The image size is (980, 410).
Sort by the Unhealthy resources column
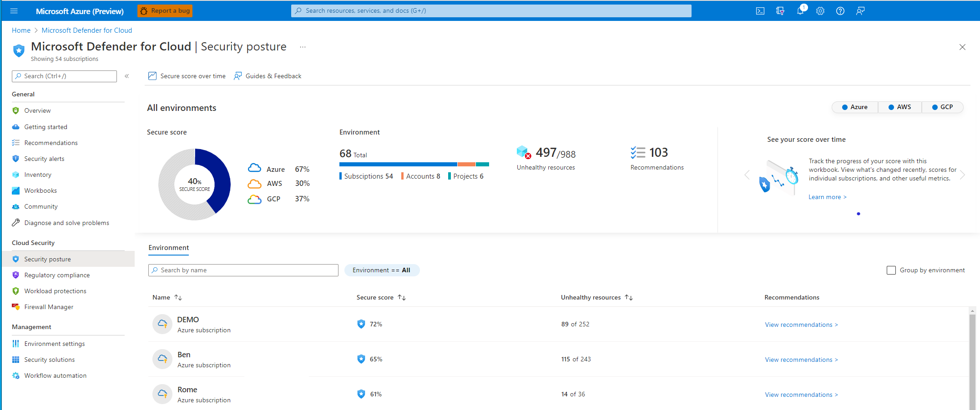(x=597, y=298)
